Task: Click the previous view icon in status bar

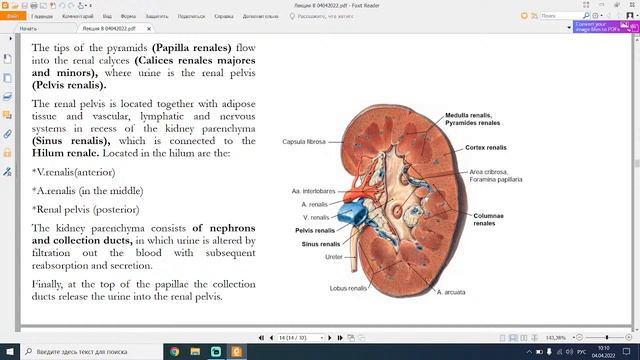Action: pos(351,338)
